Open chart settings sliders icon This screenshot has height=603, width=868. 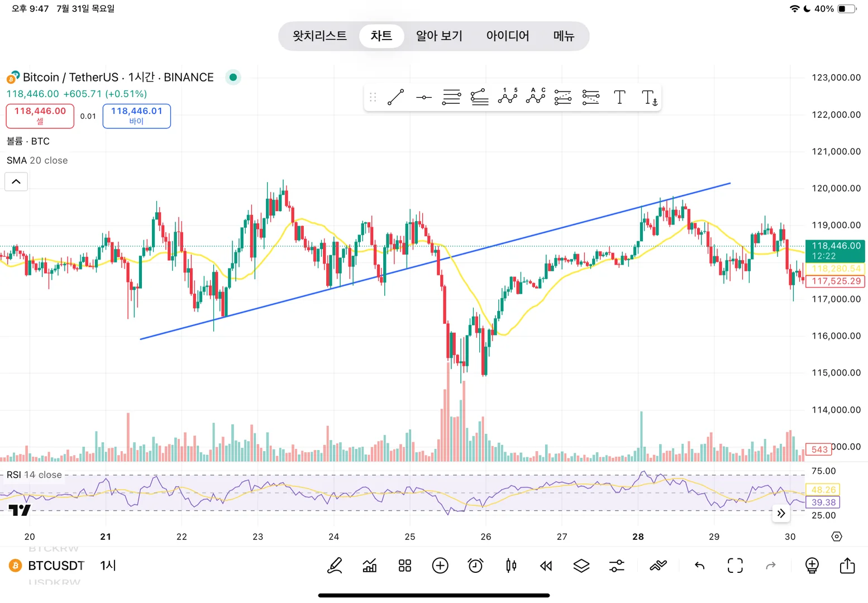point(617,566)
